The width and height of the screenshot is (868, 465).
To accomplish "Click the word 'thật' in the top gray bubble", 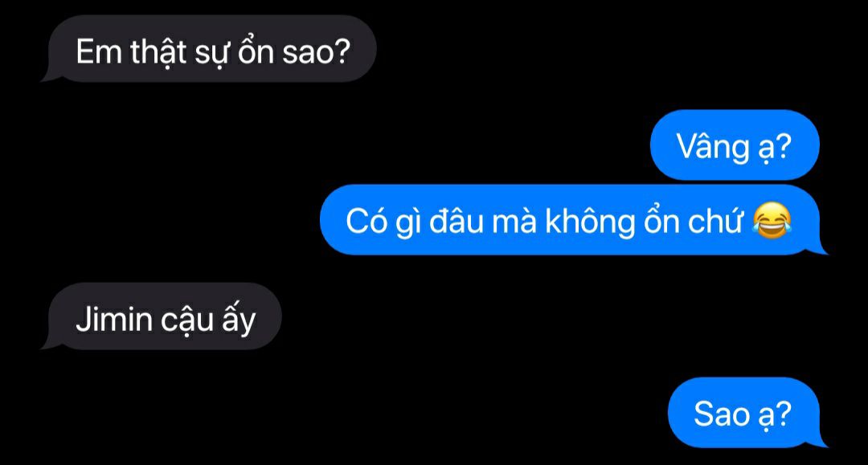I will (x=158, y=52).
